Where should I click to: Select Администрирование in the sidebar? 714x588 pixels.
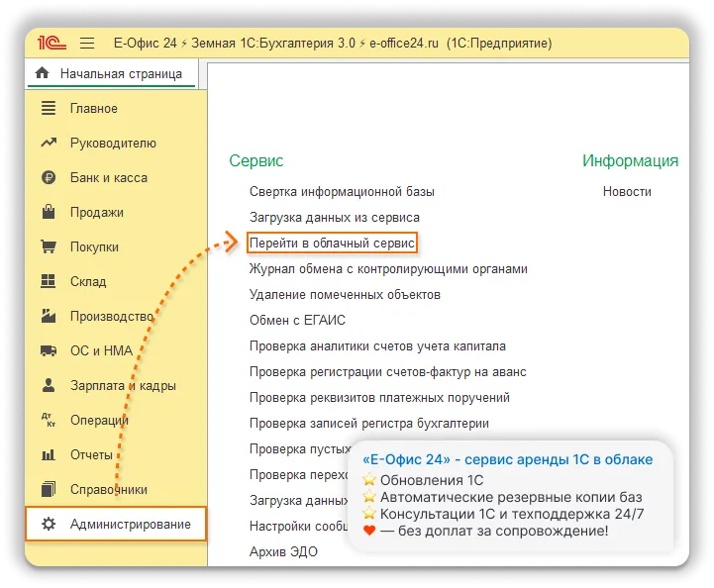130,524
